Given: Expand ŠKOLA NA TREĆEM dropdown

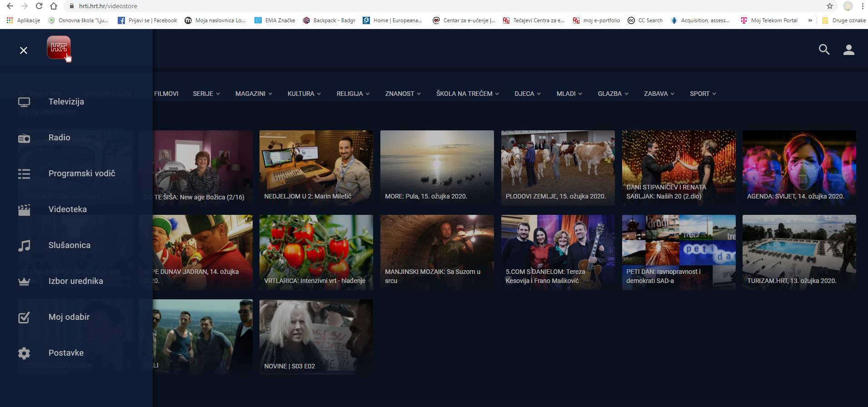Looking at the screenshot, I should [x=468, y=94].
